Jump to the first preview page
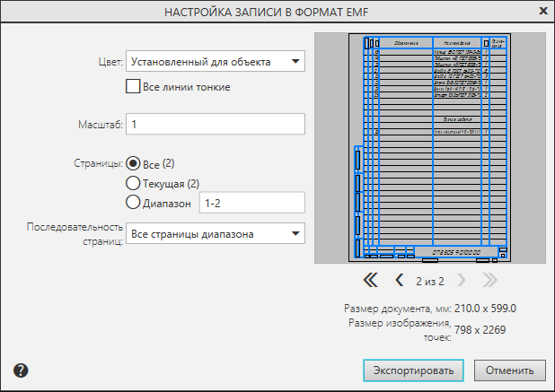Image resolution: width=555 pixels, height=392 pixels. (x=370, y=281)
